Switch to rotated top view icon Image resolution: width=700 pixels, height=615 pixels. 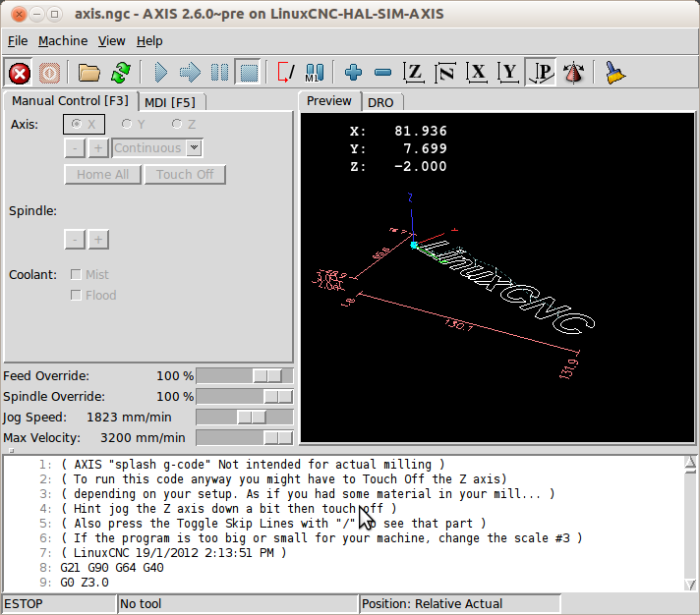pos(445,73)
